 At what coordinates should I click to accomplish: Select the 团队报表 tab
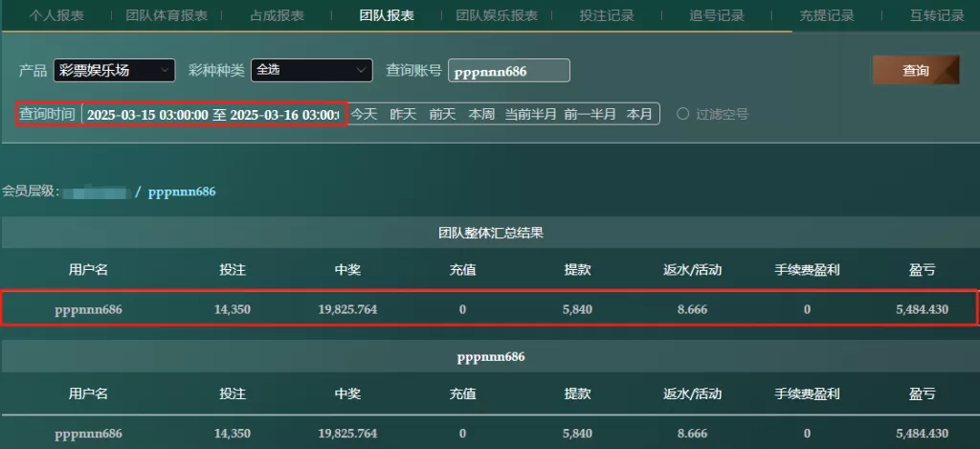(x=387, y=15)
